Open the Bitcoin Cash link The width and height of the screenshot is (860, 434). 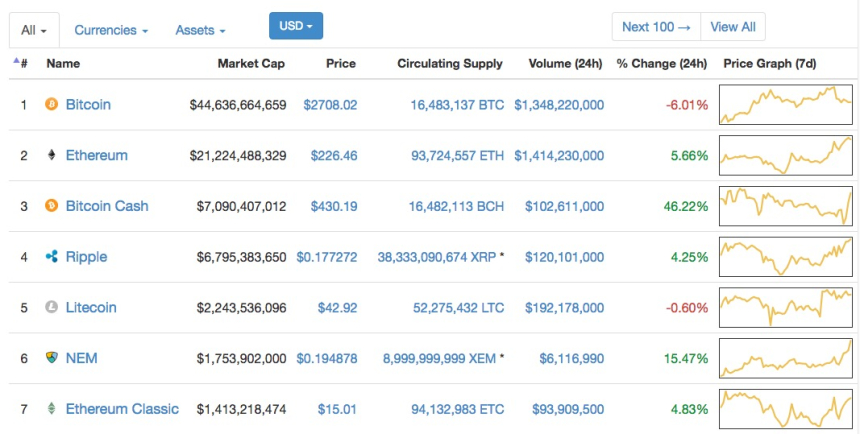point(107,206)
